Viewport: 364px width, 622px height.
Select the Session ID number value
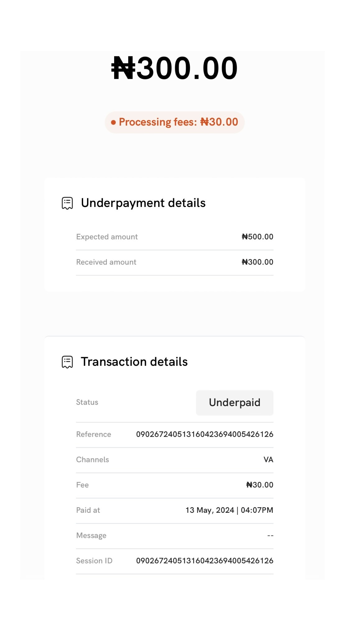pyautogui.click(x=205, y=561)
